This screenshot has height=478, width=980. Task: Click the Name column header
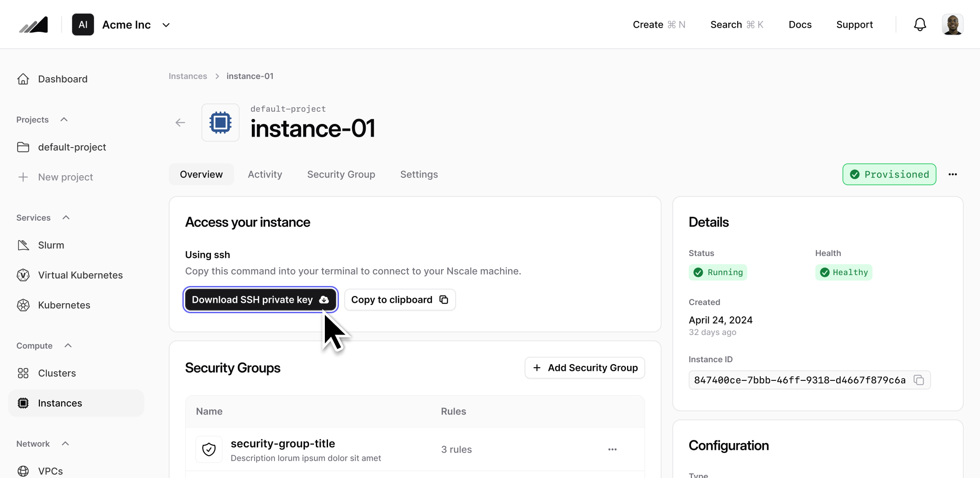209,411
